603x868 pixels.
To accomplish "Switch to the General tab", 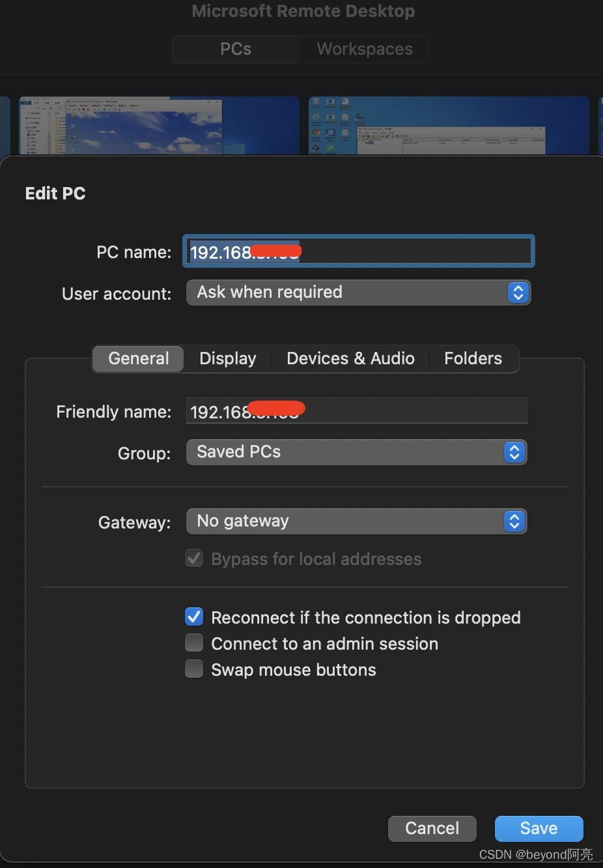I will 138,359.
